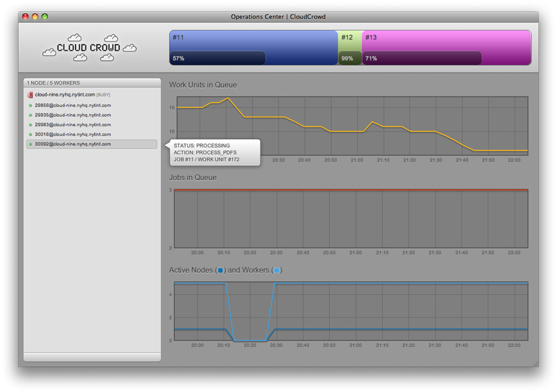Select the cloud-nine.nyhq.nytint.com node entry
This screenshot has height=392, width=557.
point(65,95)
